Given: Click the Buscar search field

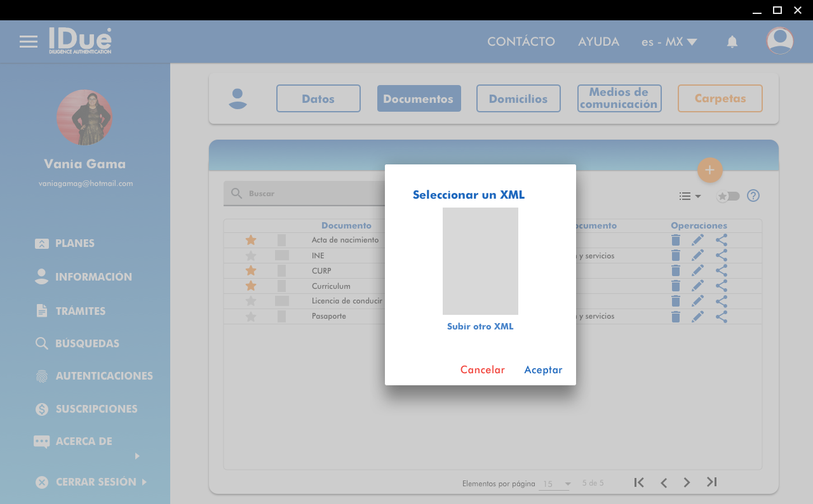Looking at the screenshot, I should point(305,194).
